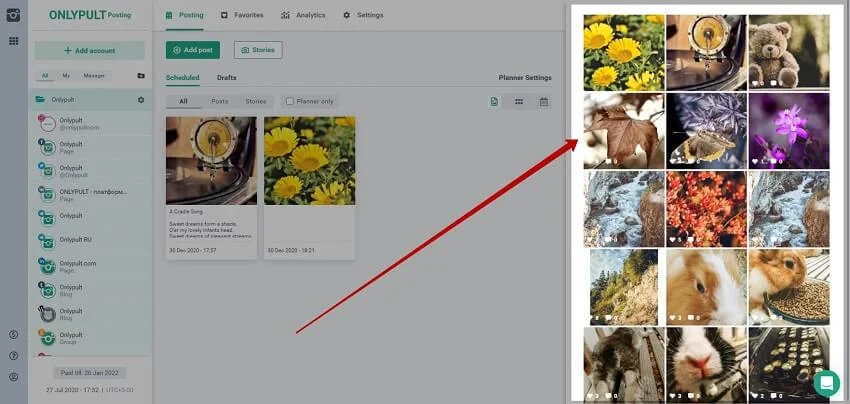
Task: Select the list view icon
Action: [x=494, y=101]
